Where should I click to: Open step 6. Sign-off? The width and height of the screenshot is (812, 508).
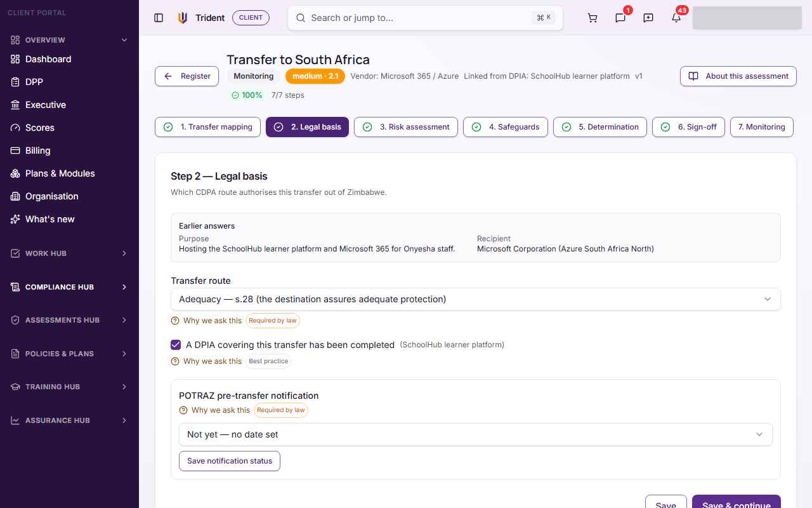(688, 127)
